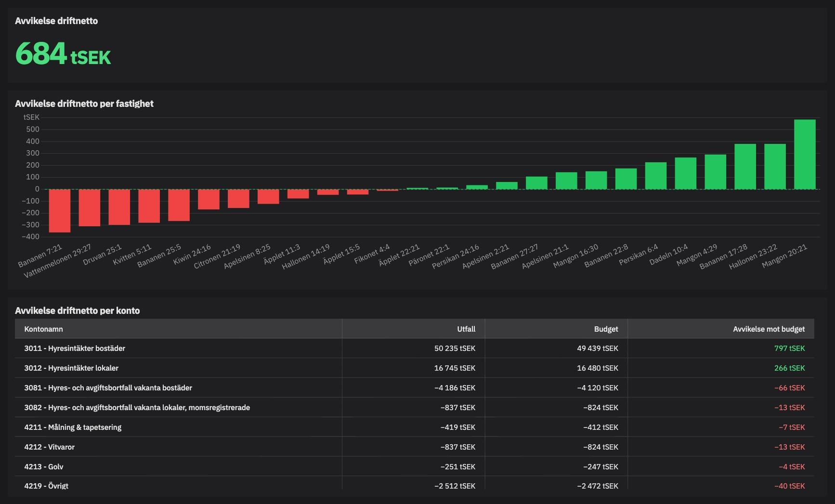Select the Mangon 4:29 green bar
Image resolution: width=835 pixels, height=504 pixels.
(x=716, y=172)
